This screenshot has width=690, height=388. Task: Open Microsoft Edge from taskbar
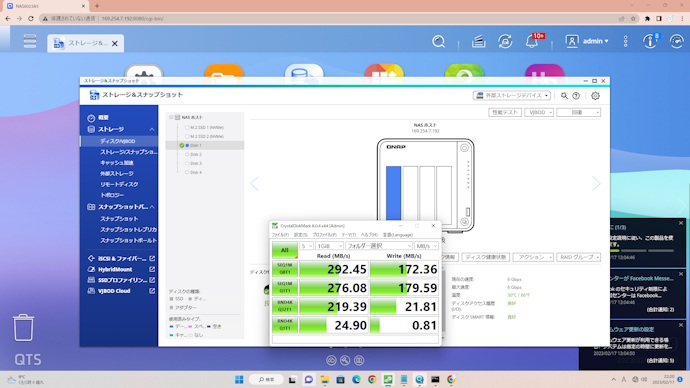point(356,380)
